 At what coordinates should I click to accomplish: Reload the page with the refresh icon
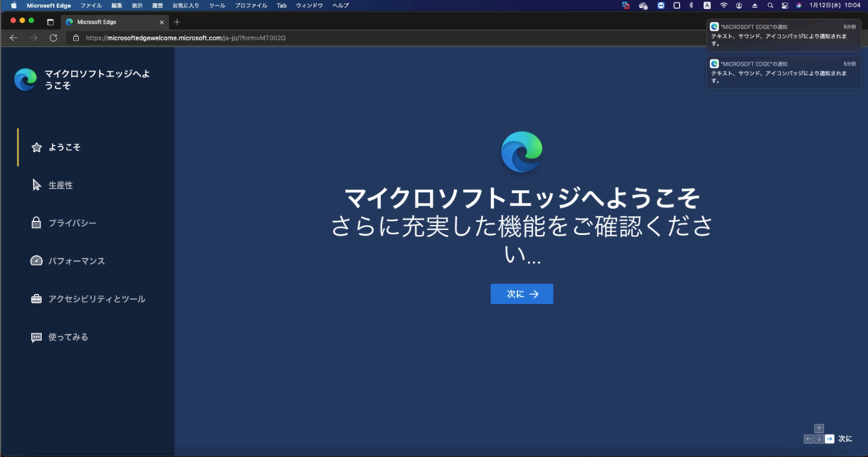coord(54,38)
